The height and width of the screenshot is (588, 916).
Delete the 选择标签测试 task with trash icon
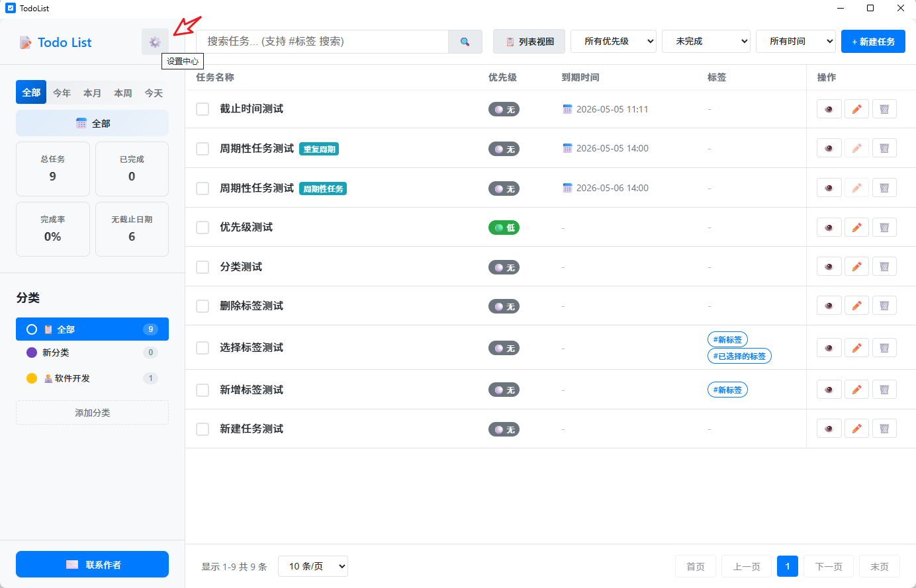(x=884, y=348)
